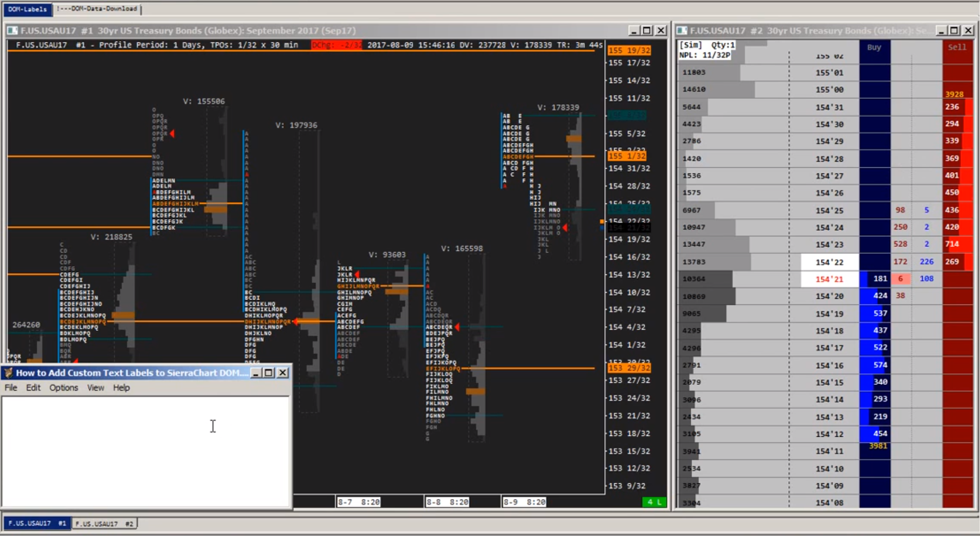Click the Buy cell 181 at 154'21

875,279
